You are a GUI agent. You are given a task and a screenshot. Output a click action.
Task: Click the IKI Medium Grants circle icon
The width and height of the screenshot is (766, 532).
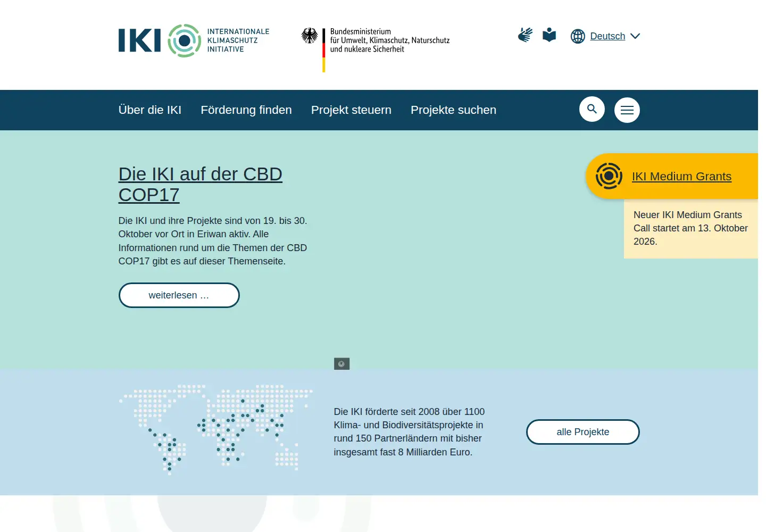[609, 176]
